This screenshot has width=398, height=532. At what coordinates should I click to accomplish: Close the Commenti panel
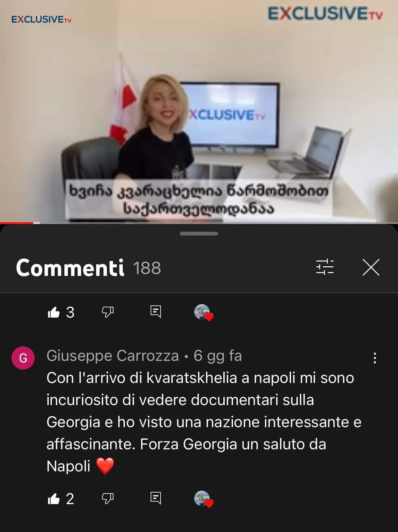click(x=371, y=267)
